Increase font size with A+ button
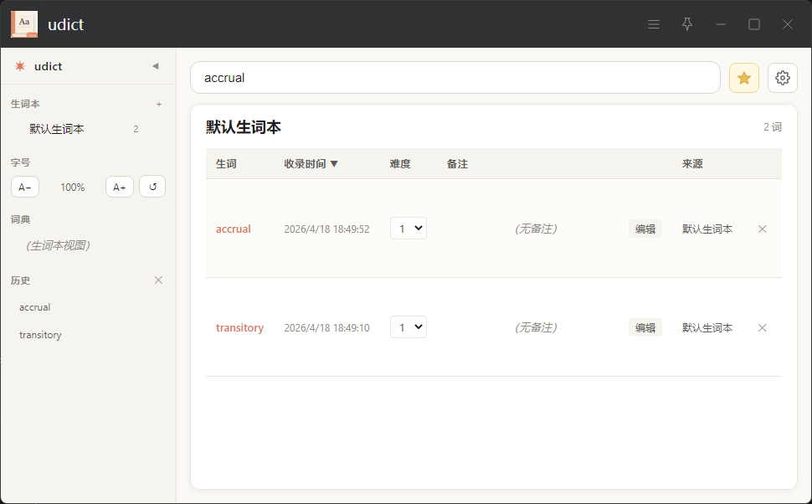 pyautogui.click(x=120, y=187)
